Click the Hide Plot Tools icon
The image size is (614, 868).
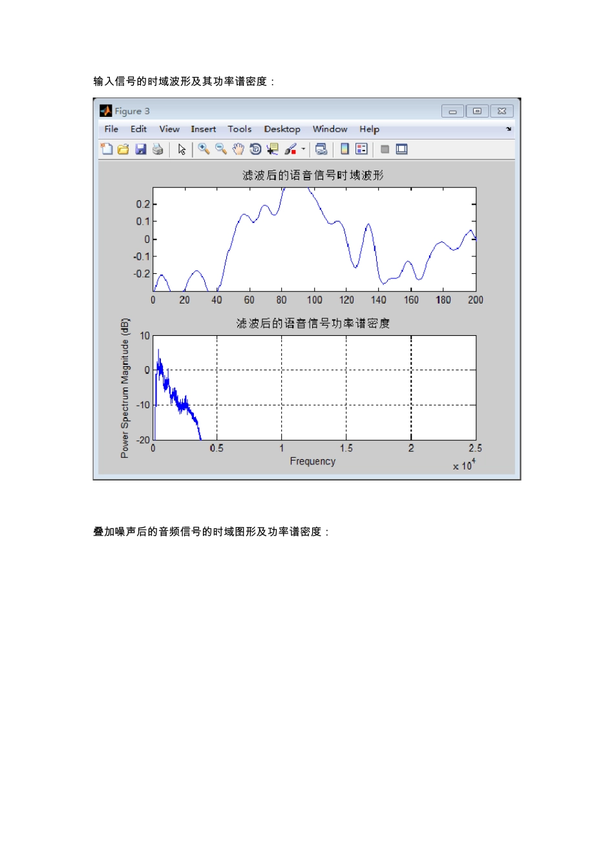[385, 149]
